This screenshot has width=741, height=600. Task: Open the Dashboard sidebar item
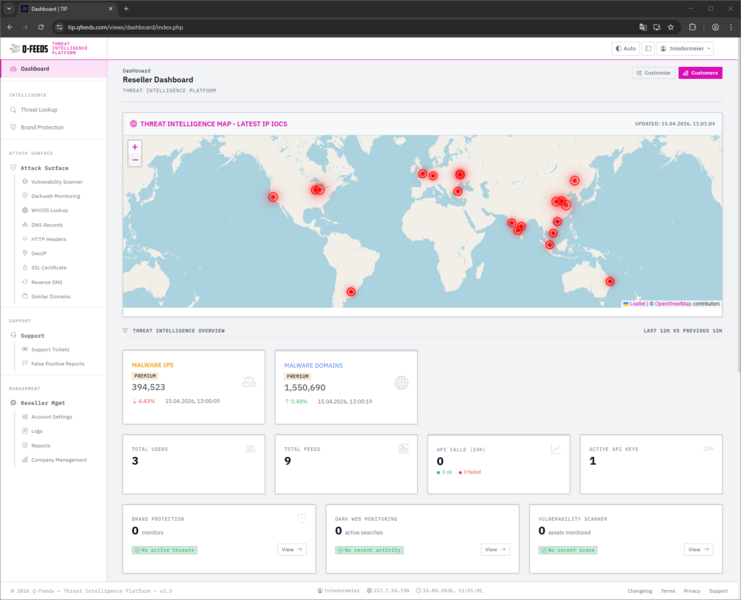(x=53, y=69)
